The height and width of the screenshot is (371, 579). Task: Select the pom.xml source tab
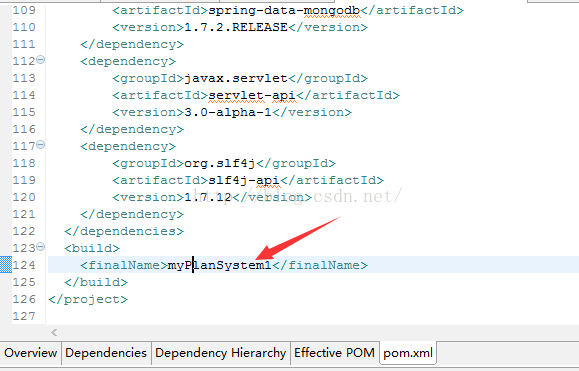pos(408,353)
